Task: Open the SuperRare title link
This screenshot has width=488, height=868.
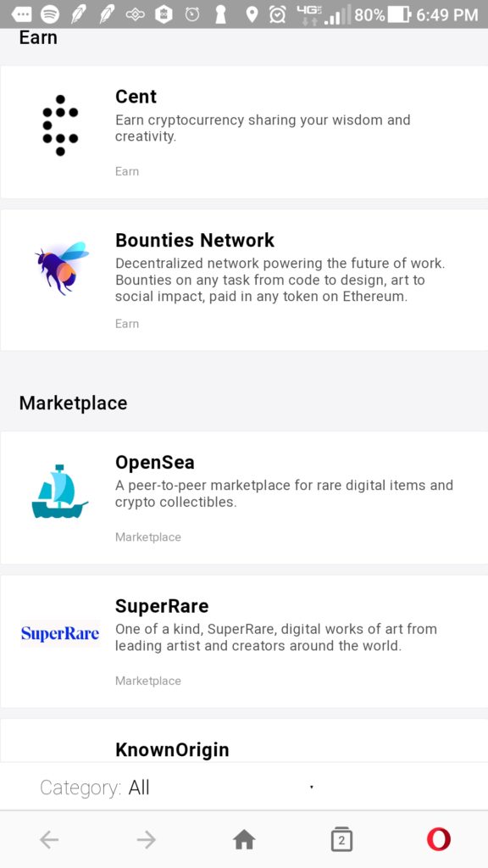Action: point(162,605)
